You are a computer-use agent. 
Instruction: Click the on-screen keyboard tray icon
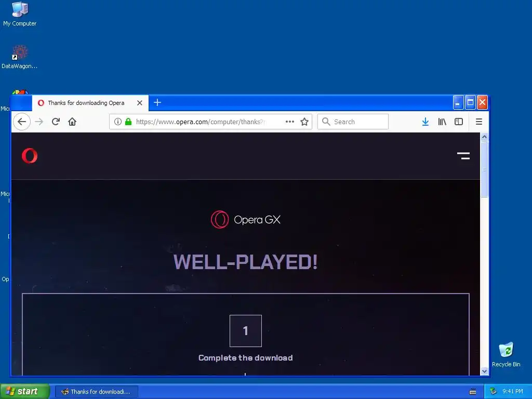tap(473, 392)
